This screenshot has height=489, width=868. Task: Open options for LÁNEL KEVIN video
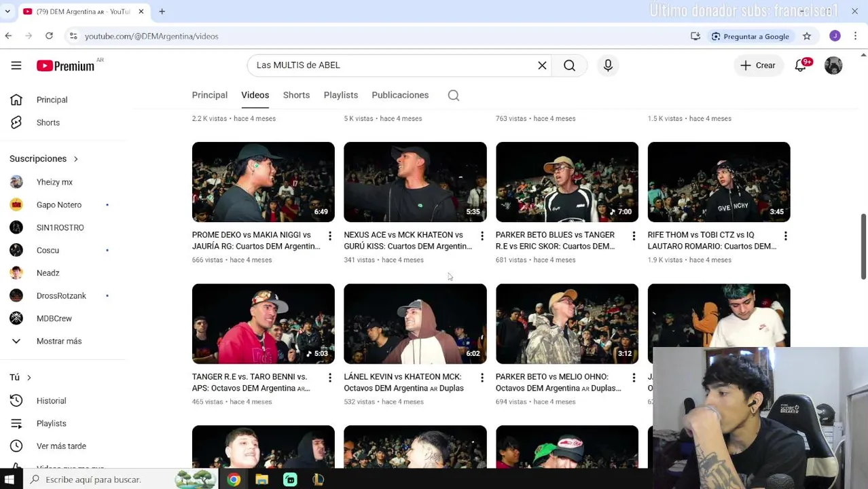pos(482,378)
